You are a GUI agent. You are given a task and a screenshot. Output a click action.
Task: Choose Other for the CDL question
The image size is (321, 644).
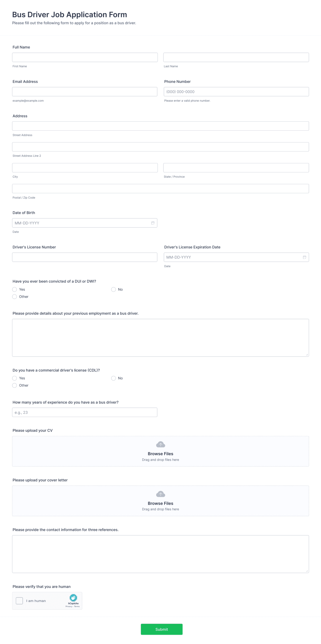click(15, 385)
